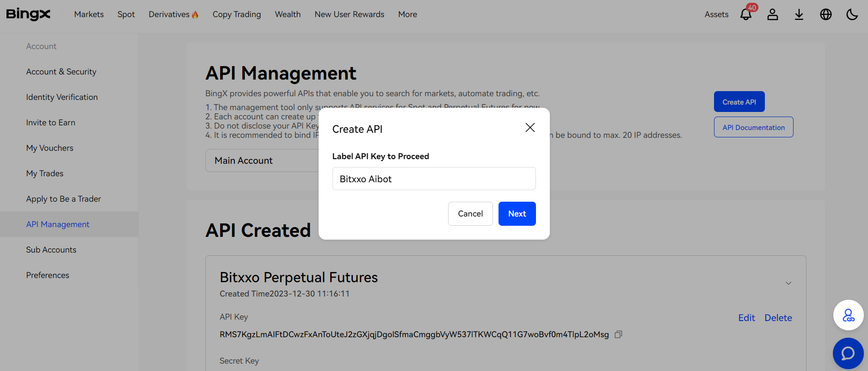
Task: Open My Trades
Action: click(44, 173)
